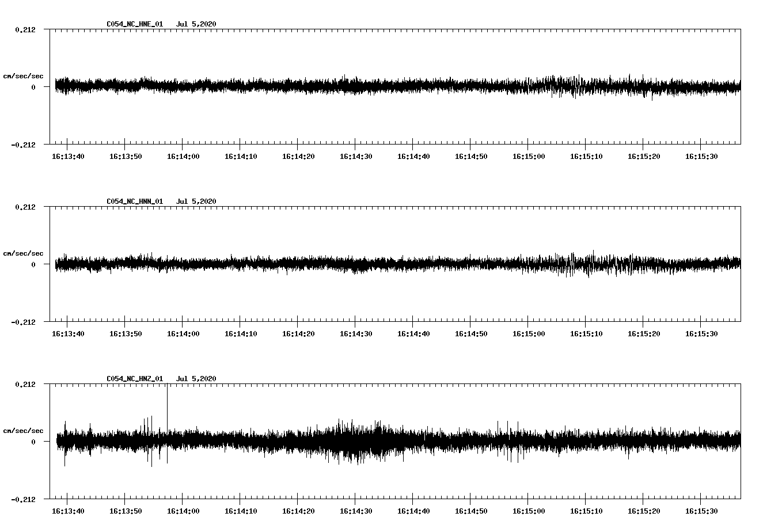The image size is (782, 532).
Task: Choose 16:13:50 time label under HNZ plot
Action: pyautogui.click(x=126, y=511)
